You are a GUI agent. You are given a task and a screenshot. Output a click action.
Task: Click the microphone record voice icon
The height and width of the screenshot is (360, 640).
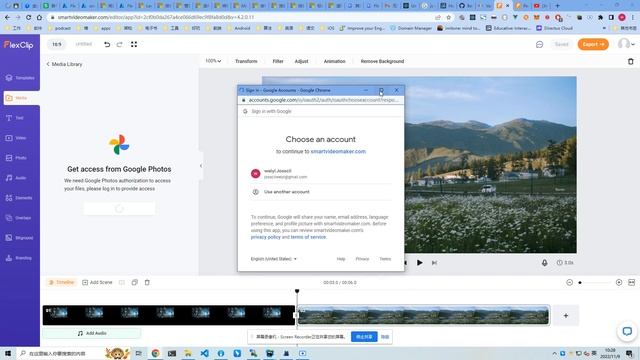pos(544,263)
